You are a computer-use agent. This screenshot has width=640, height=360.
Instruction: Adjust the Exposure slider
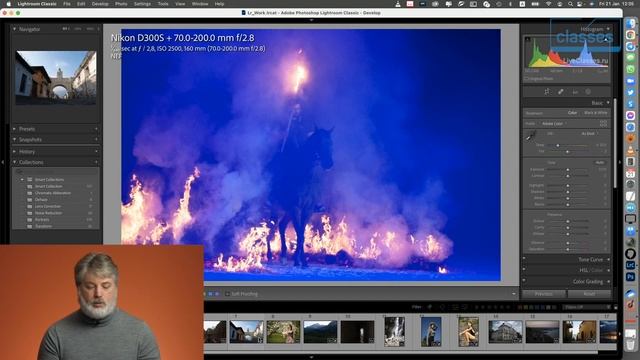click(x=567, y=169)
